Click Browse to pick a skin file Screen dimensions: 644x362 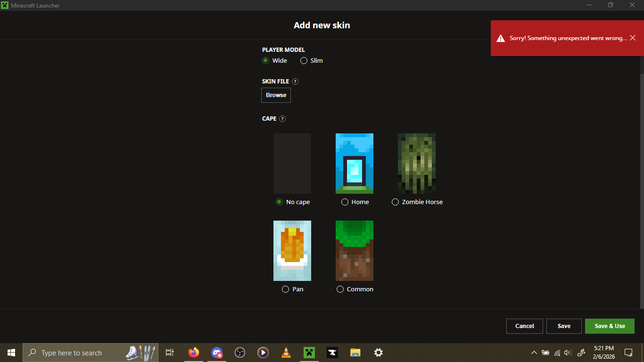(276, 95)
